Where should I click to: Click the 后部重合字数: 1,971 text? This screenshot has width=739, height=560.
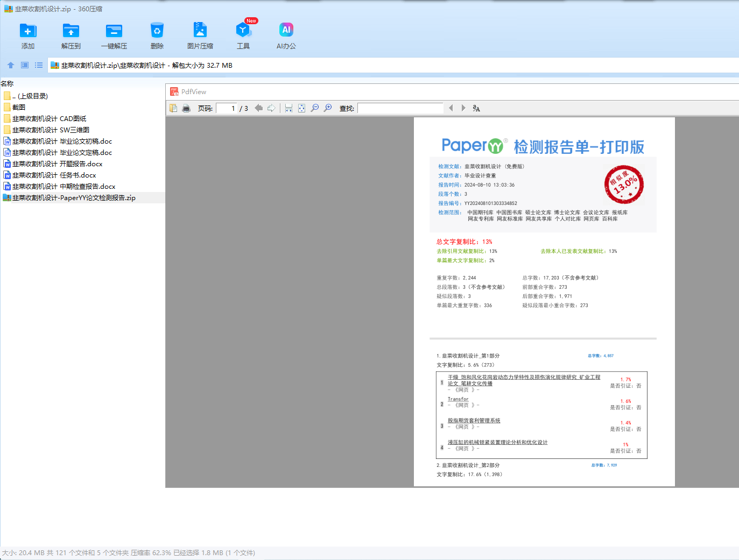coord(547,296)
